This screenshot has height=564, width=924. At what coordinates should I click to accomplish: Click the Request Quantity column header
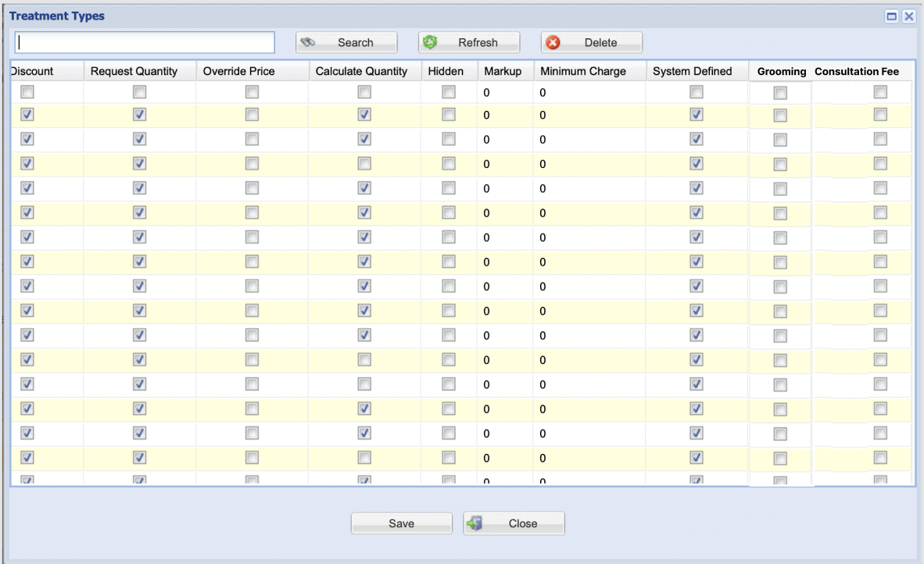(140, 71)
